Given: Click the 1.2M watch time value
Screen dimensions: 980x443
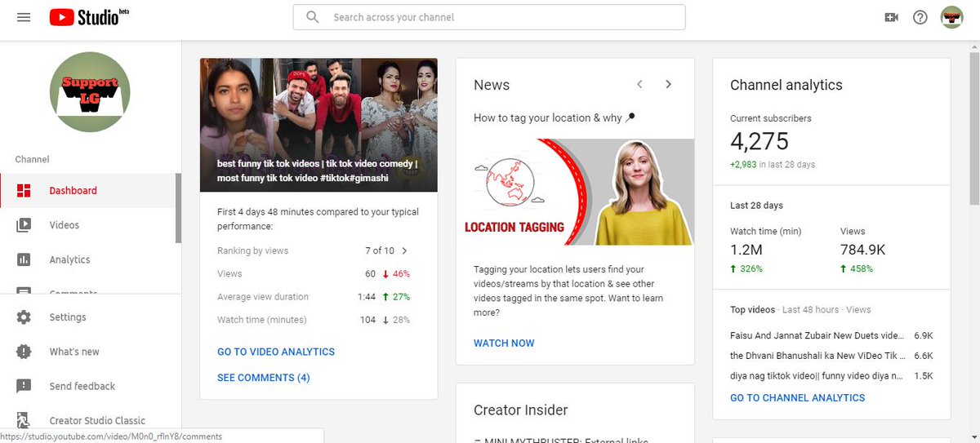Looking at the screenshot, I should click(746, 250).
